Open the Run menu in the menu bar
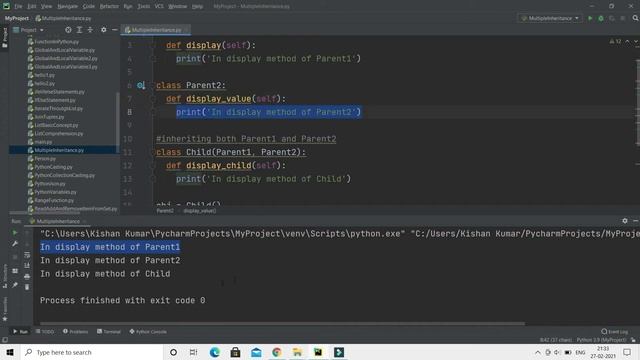 coord(128,6)
